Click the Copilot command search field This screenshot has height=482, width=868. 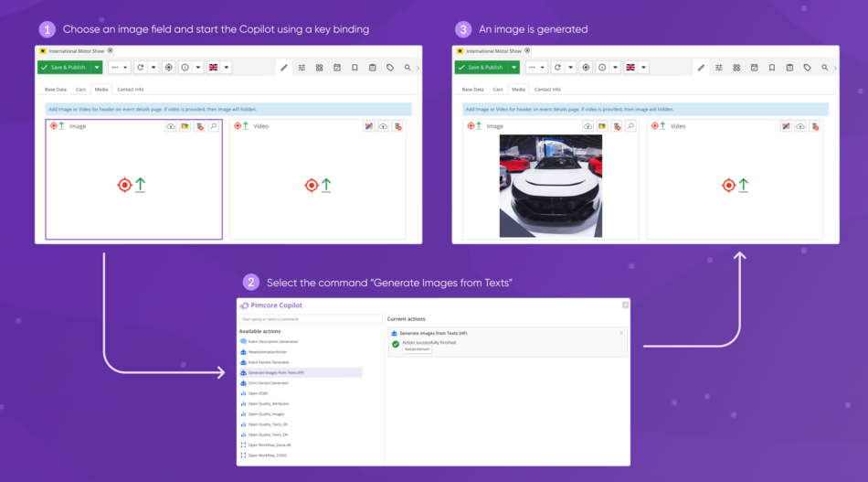click(310, 319)
